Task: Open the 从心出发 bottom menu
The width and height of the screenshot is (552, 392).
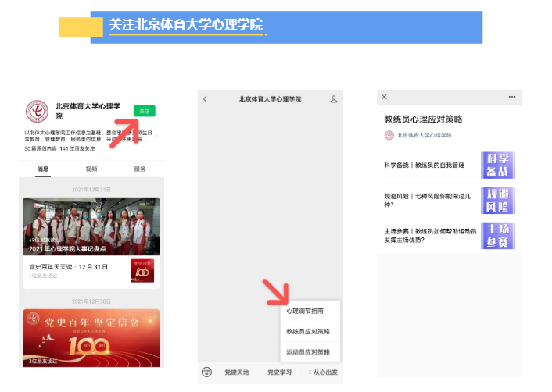Action: (x=323, y=372)
